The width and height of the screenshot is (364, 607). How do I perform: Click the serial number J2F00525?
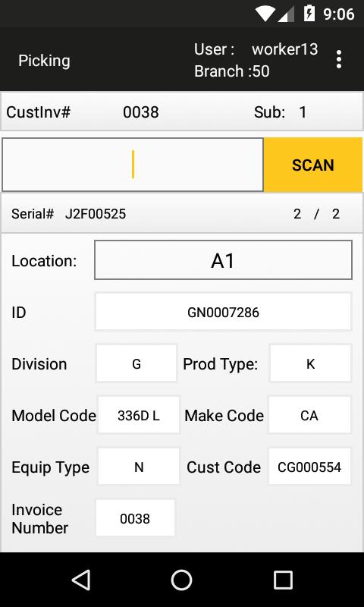pyautogui.click(x=96, y=214)
